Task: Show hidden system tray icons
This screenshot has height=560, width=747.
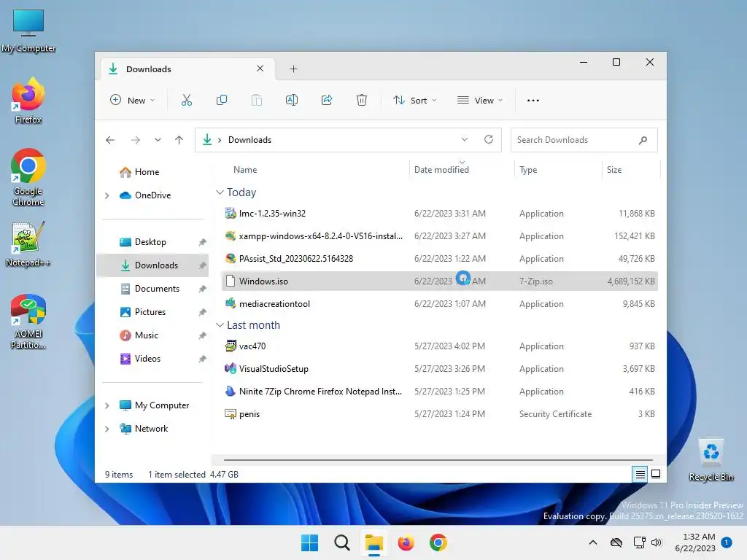Action: (x=593, y=542)
